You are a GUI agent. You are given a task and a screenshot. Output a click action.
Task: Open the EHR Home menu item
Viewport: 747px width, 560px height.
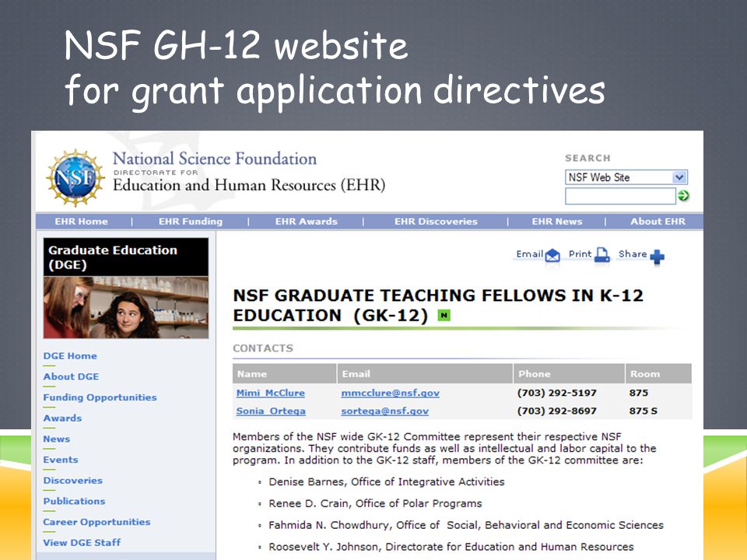(82, 222)
